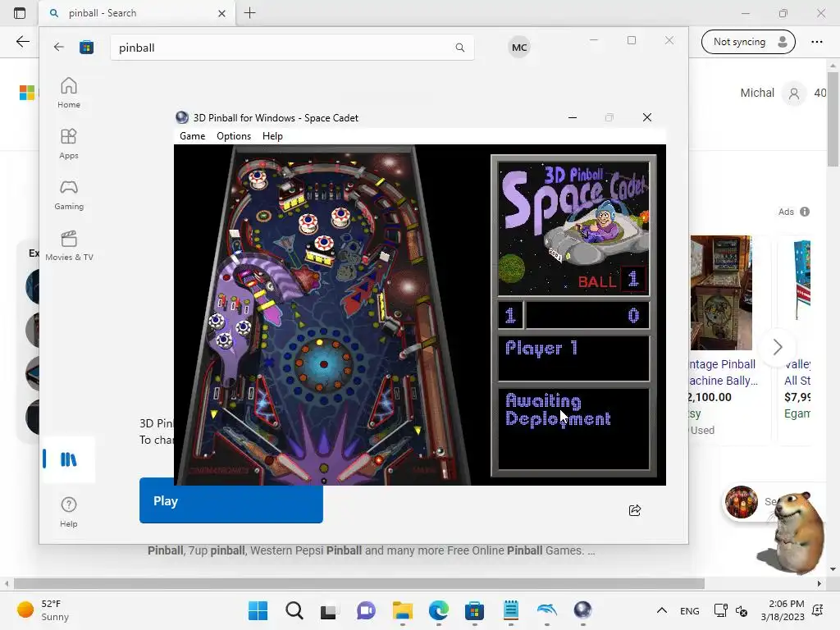840x630 pixels.
Task: Open a new browser tab with plus
Action: coord(249,13)
